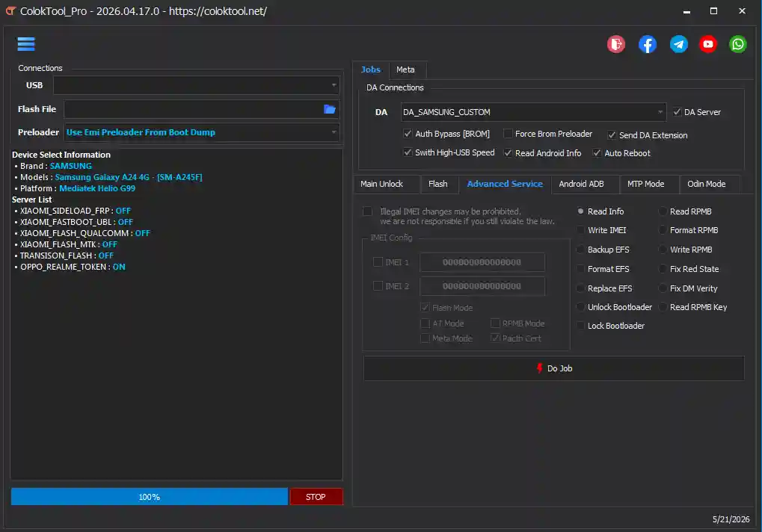This screenshot has width=762, height=532.
Task: Enable Force Brom Preloader
Action: (508, 134)
